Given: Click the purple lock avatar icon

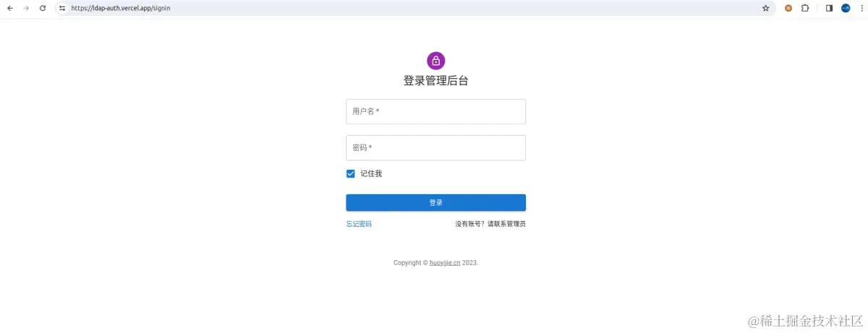Looking at the screenshot, I should (x=435, y=61).
